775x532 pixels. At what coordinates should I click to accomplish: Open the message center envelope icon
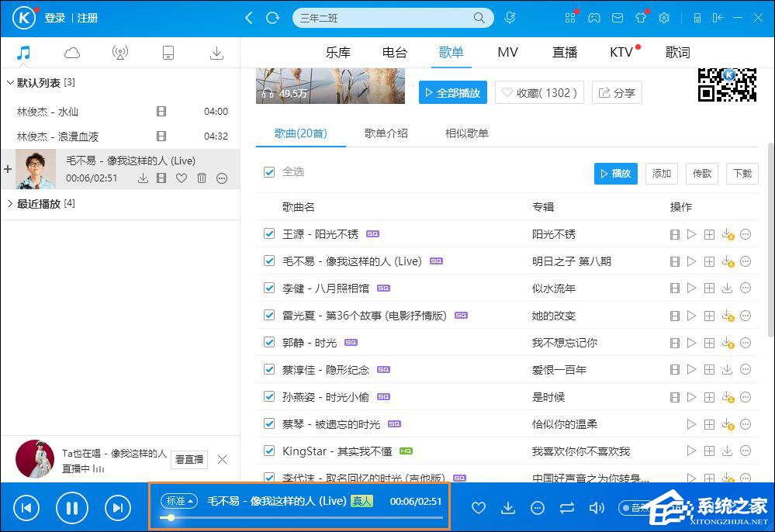click(618, 18)
